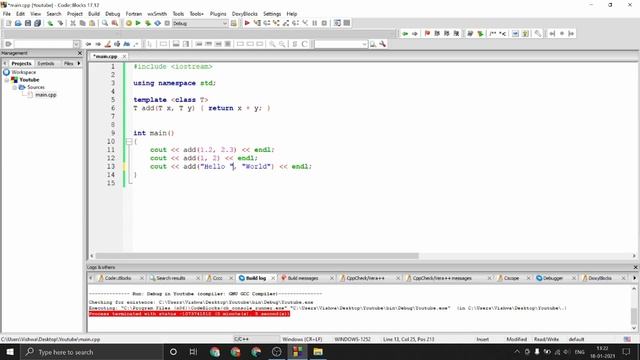The width and height of the screenshot is (640, 360).
Task: Switch to the Debugger log tab
Action: pyautogui.click(x=553, y=278)
